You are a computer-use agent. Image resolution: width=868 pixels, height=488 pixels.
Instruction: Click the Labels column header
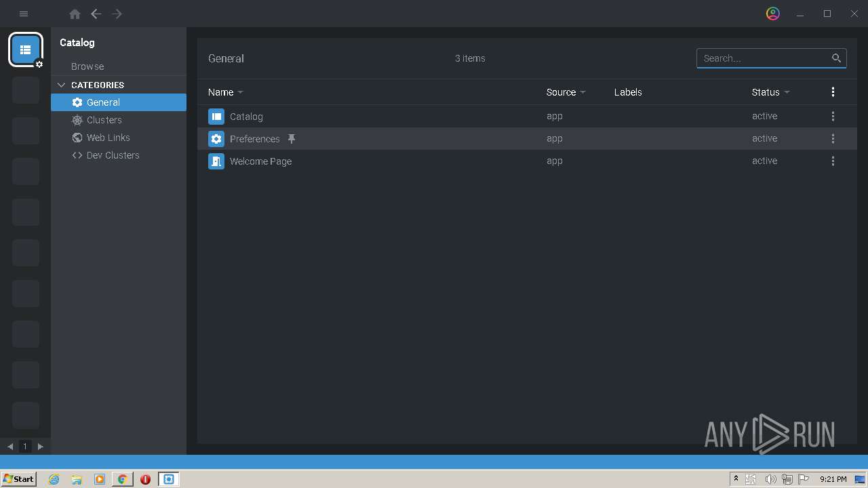coord(628,92)
